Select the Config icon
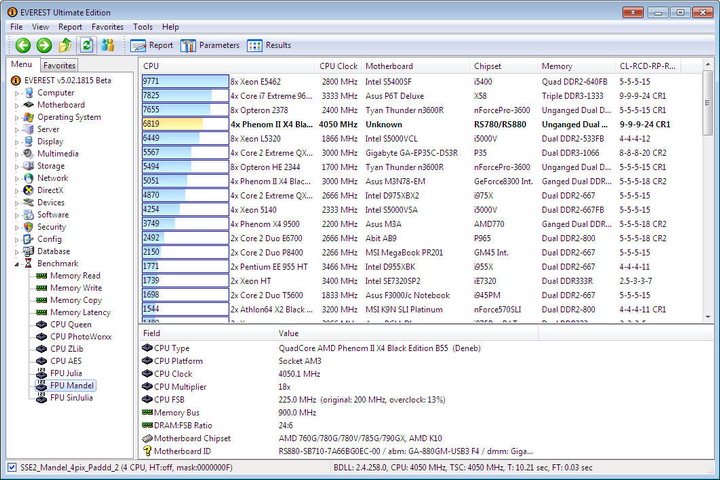Viewport: 720px width, 480px height. (x=29, y=239)
